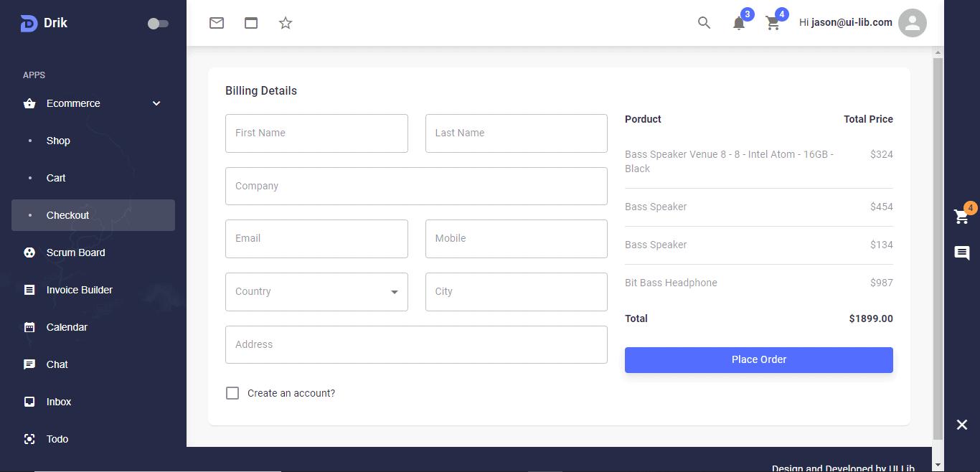The image size is (980, 472).
Task: Open Invoice Builder from the sidebar
Action: click(x=79, y=290)
